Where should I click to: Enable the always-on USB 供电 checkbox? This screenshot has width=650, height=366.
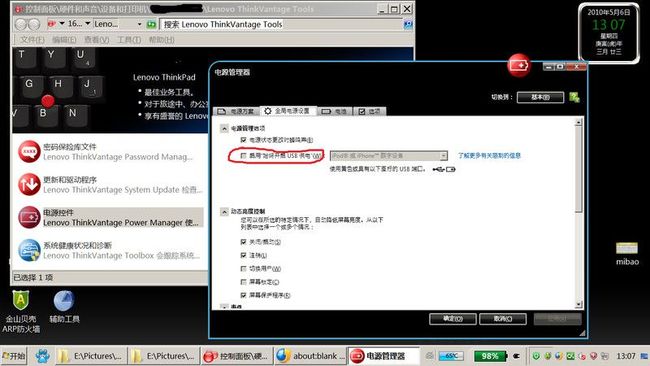pyautogui.click(x=243, y=155)
